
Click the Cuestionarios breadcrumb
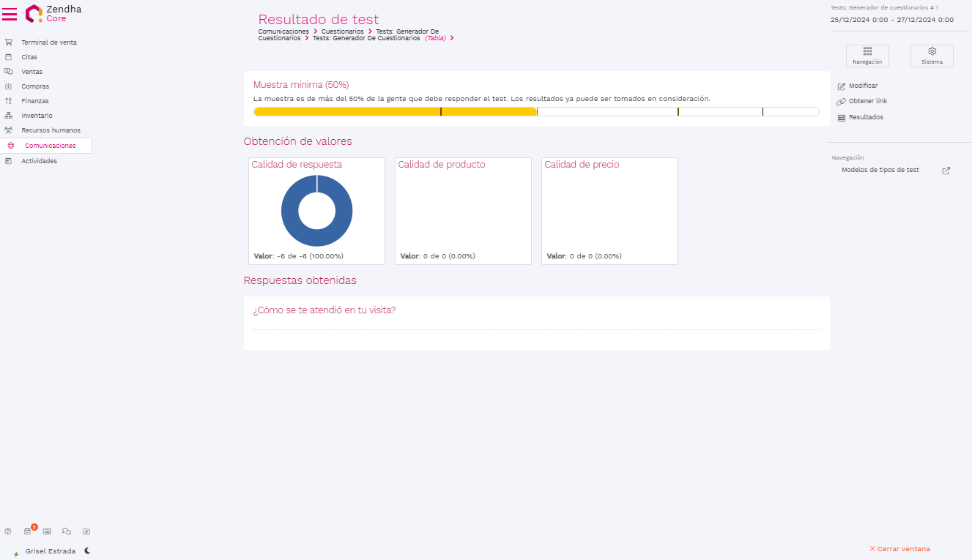pos(342,31)
